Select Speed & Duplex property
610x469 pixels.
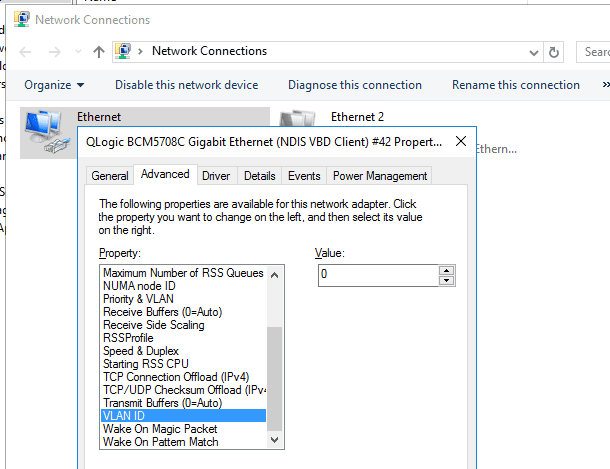click(183, 351)
